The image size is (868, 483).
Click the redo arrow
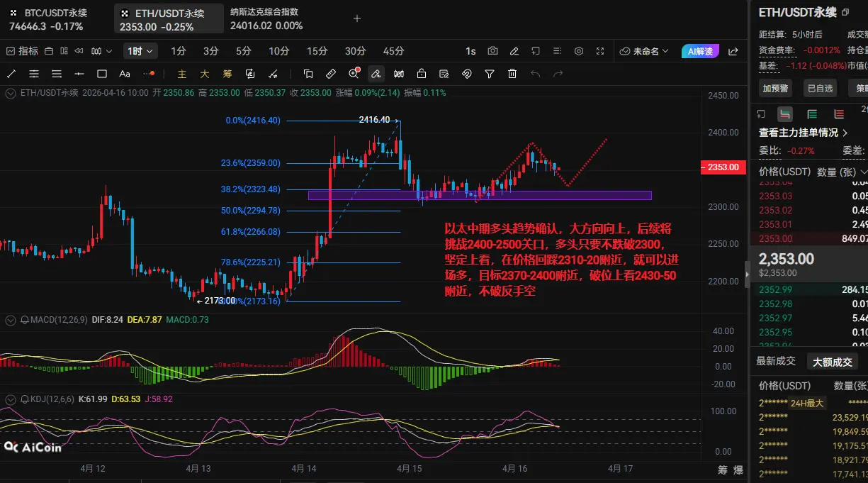(x=558, y=74)
